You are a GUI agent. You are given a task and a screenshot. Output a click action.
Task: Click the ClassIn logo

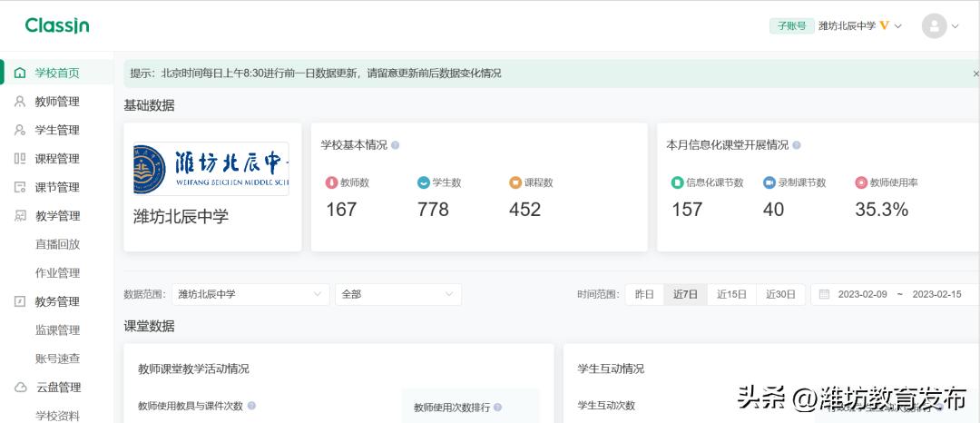coord(57,25)
